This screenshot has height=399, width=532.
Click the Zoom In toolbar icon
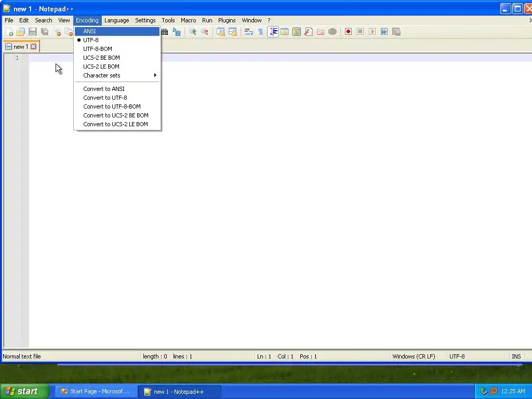pyautogui.click(x=192, y=32)
